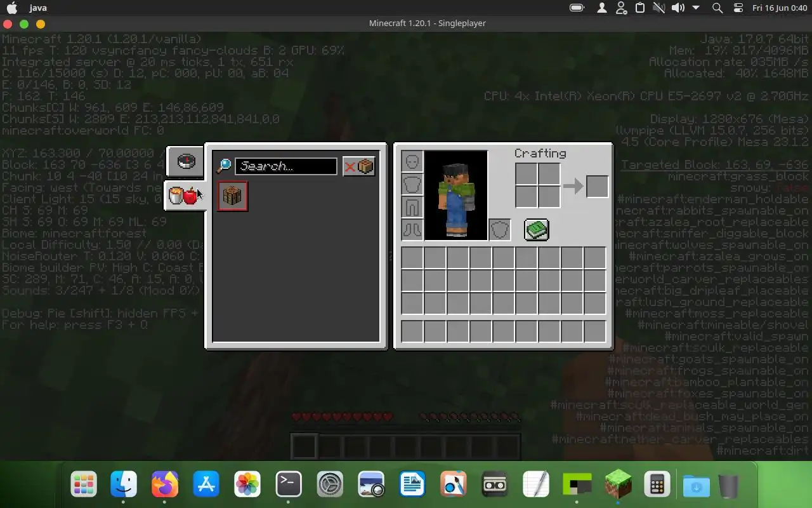The image size is (812, 508).
Task: Open Launchpad from the dock
Action: point(84,485)
